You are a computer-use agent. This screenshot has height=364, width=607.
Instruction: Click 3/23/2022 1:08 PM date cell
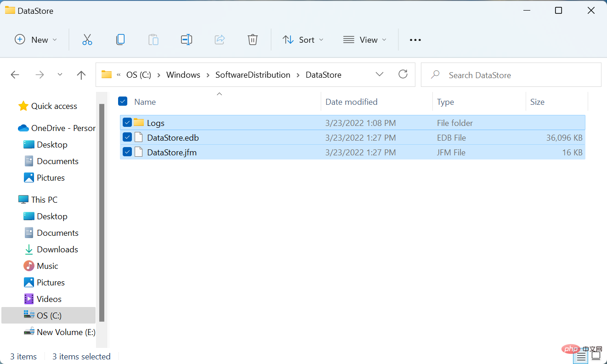pos(361,123)
